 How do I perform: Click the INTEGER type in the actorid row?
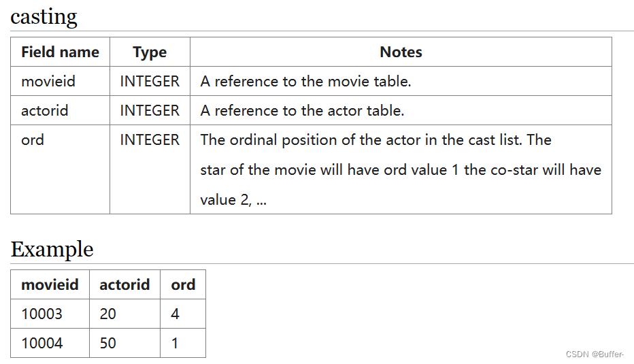click(150, 110)
